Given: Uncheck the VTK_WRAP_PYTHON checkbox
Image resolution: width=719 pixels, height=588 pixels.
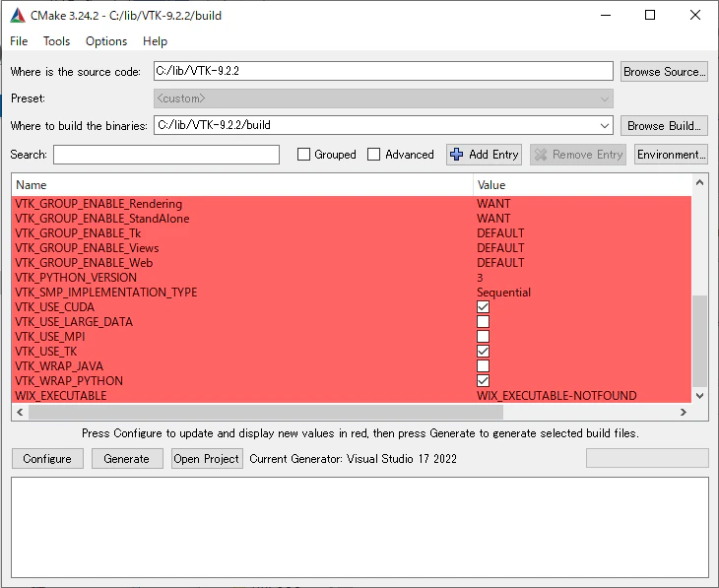Looking at the screenshot, I should (x=483, y=381).
